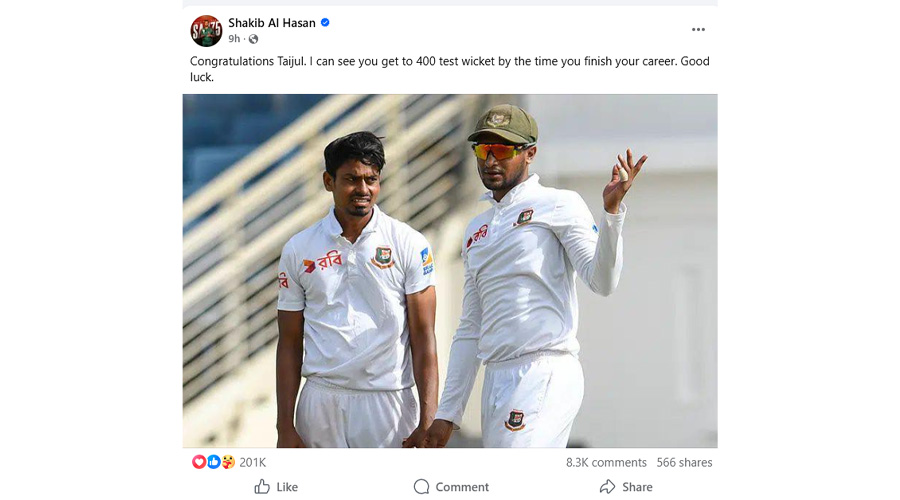Click the blue verified badge

325,23
